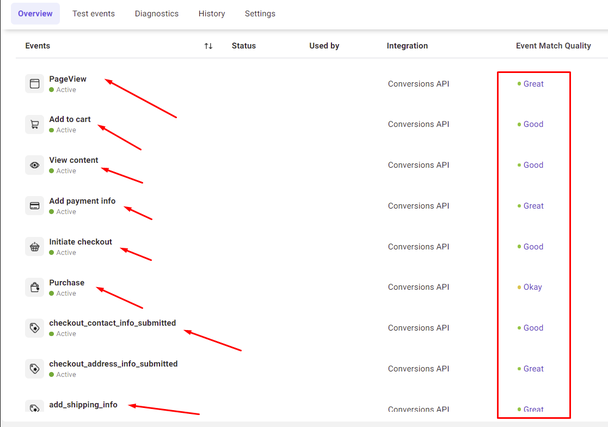
Task: Open the PageView event
Action: (67, 79)
